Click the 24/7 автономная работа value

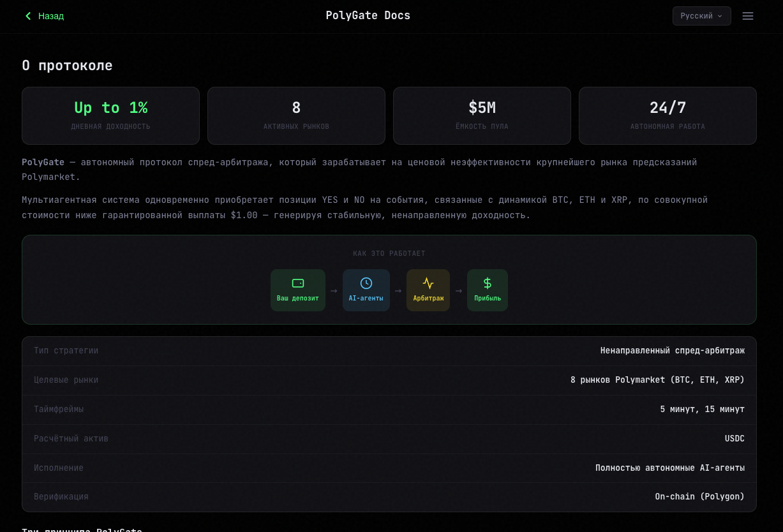[x=667, y=108]
